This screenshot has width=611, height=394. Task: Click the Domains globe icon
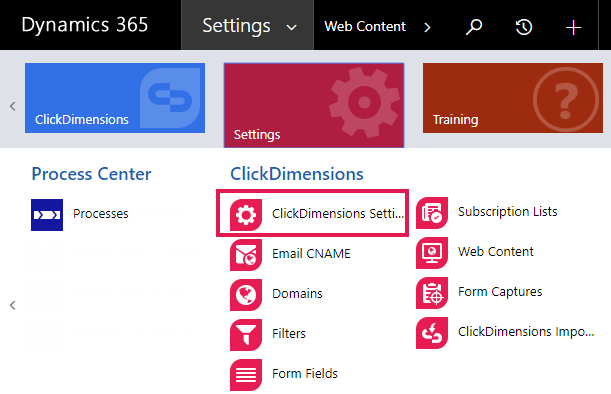245,295
